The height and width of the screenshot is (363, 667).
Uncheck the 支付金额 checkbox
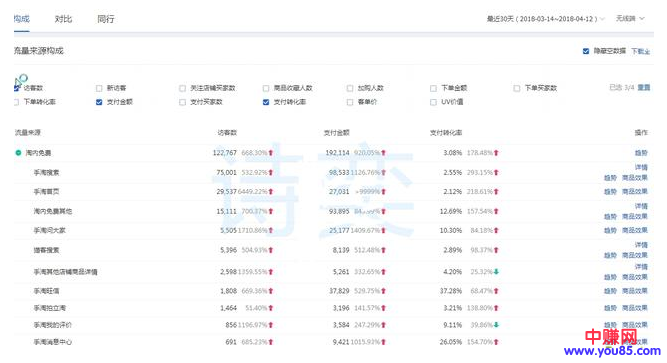point(99,102)
